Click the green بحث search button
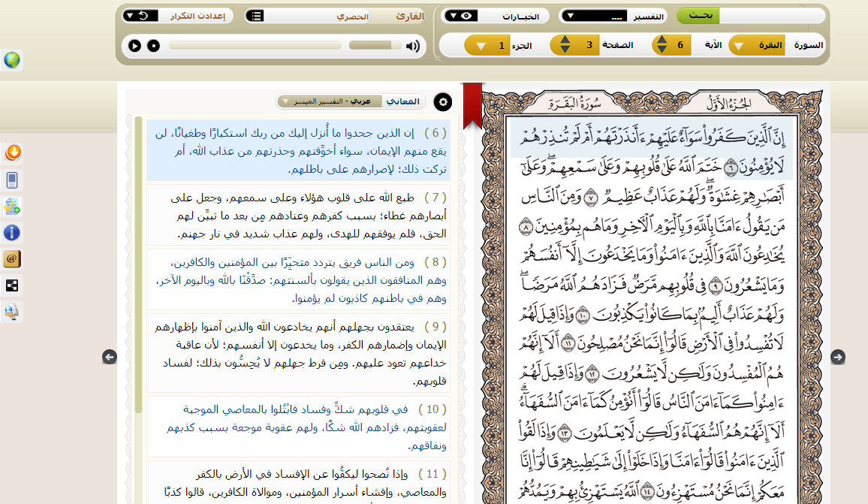 coord(698,16)
